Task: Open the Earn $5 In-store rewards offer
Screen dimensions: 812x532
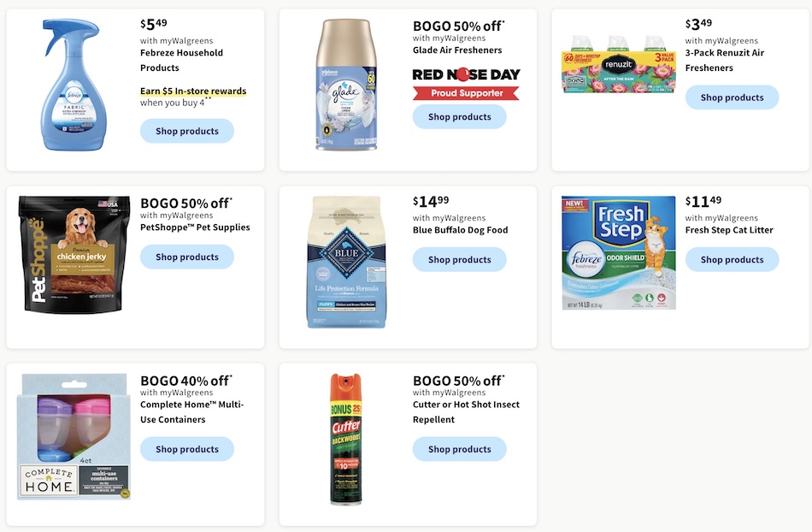Action: click(193, 92)
